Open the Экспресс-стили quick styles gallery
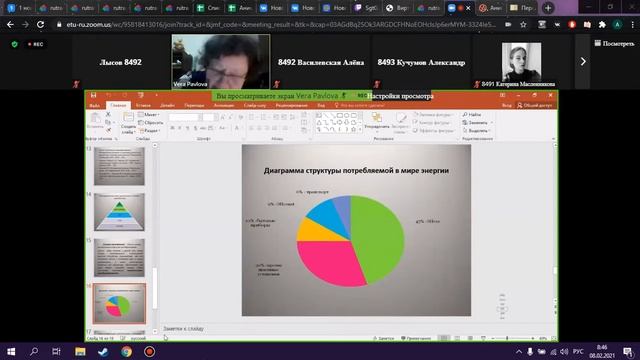Screen dimensions: 640x360 [x=401, y=122]
